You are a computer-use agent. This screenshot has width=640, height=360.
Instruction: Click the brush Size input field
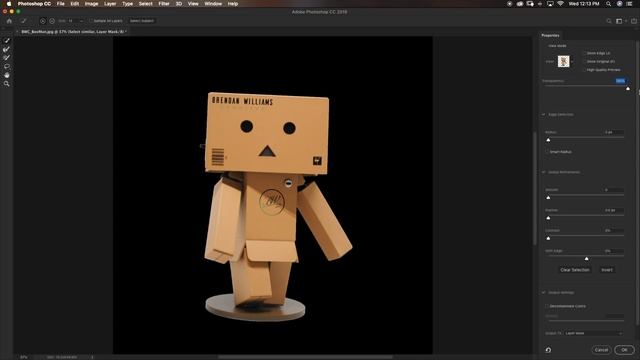pos(73,21)
